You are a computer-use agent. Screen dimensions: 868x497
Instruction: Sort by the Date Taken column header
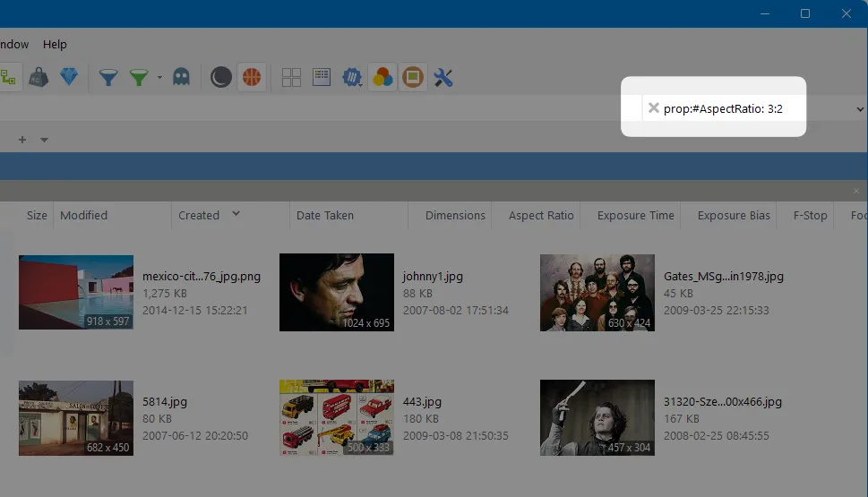click(x=325, y=215)
